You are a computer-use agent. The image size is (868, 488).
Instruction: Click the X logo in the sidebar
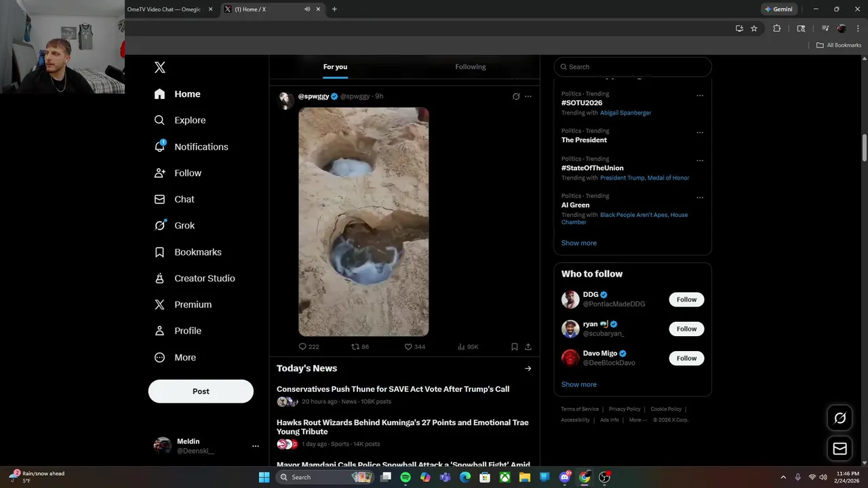159,67
